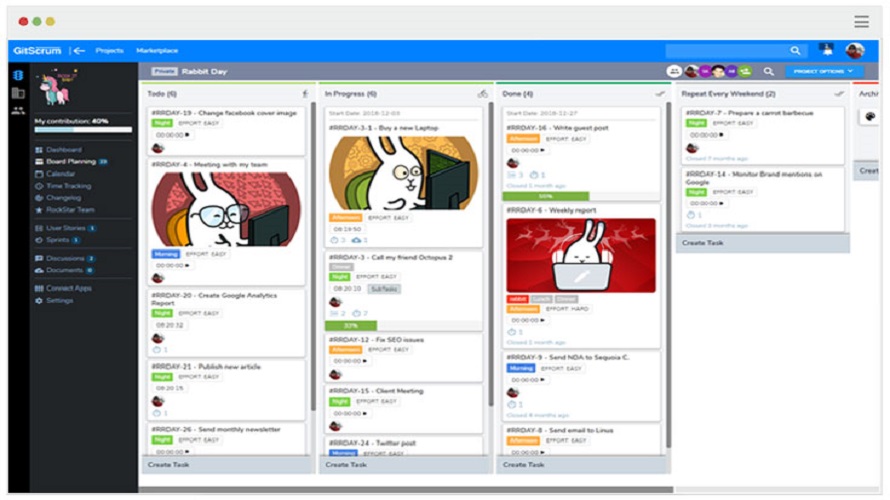The image size is (890, 500).
Task: Click the Done column checkmark icon
Action: point(660,94)
